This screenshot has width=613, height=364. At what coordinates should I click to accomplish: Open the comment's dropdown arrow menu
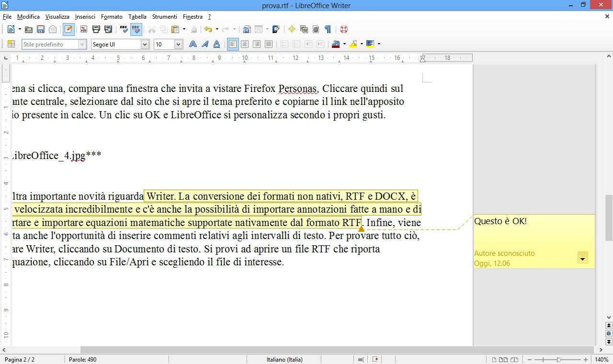582,259
